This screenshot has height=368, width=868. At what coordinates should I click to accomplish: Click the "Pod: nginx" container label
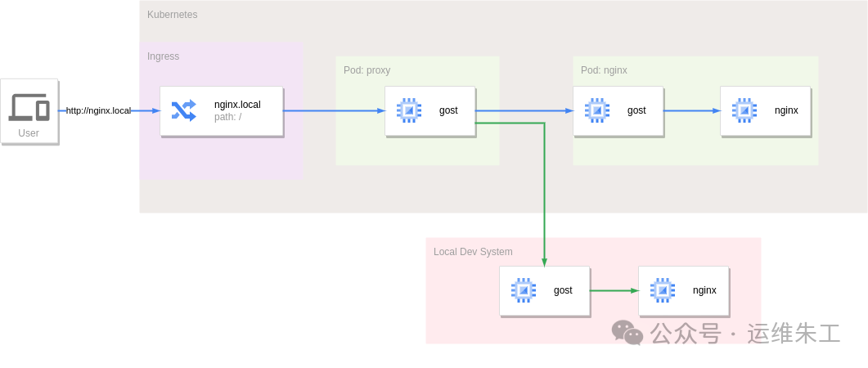click(x=604, y=70)
